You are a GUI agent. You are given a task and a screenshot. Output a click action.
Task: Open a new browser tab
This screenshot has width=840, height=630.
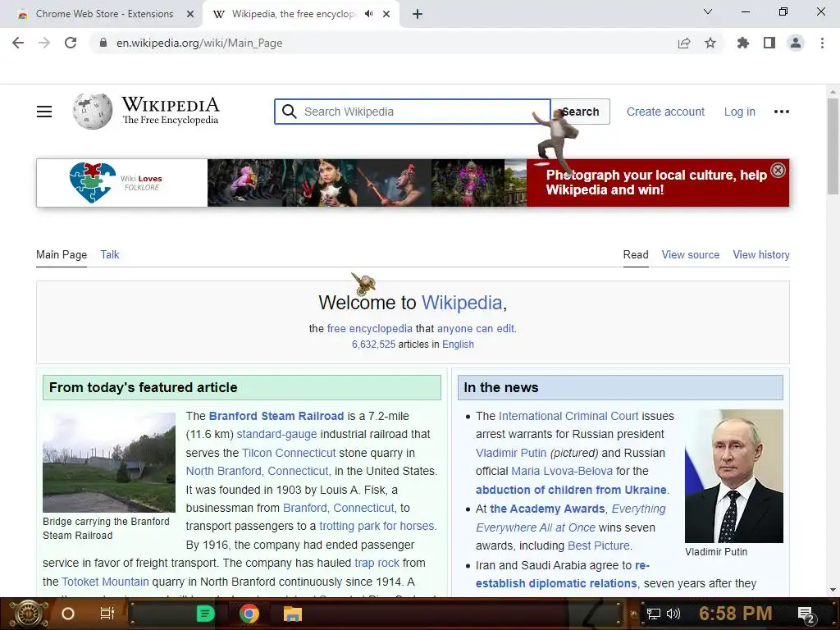pyautogui.click(x=418, y=14)
